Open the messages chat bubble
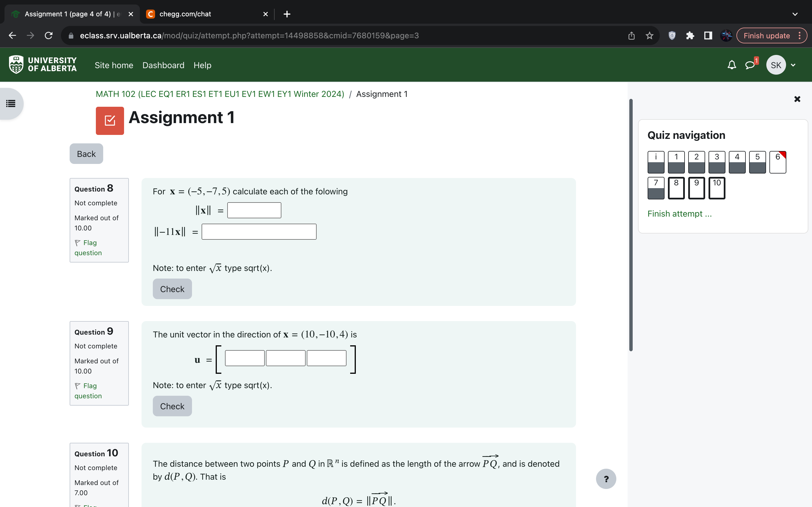 750,65
